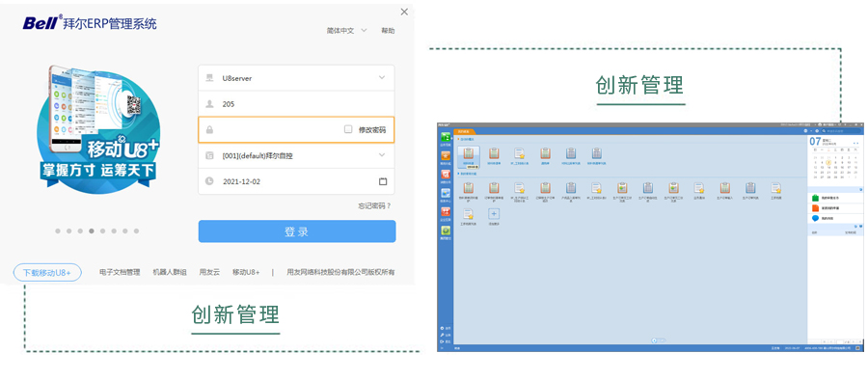
Task: Open the add shortcut plus tile
Action: (x=494, y=214)
